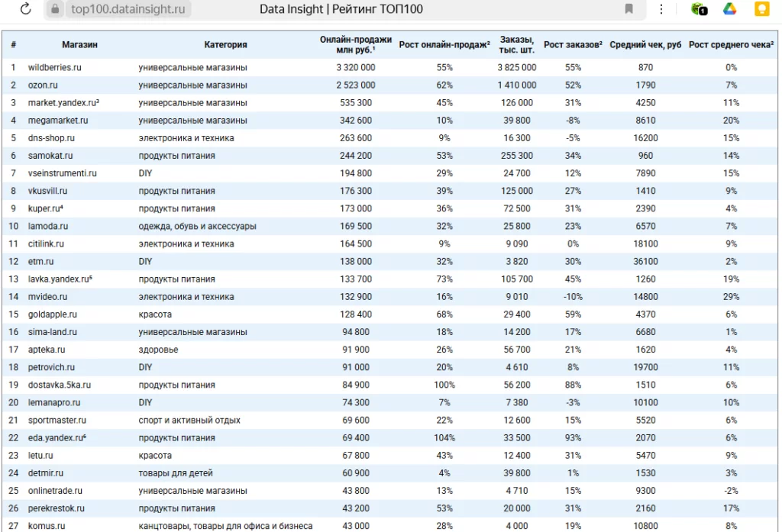The image size is (782, 532).
Task: Click the onlinetrade.ru store name
Action: tap(55, 491)
